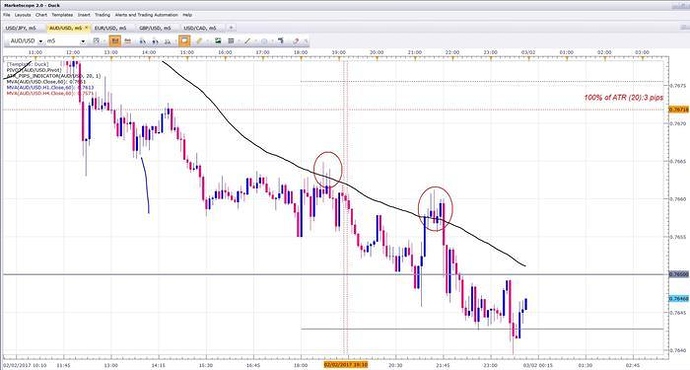Image resolution: width=690 pixels, height=370 pixels.
Task: Select the diagonal line drawing tool
Action: pos(247,41)
